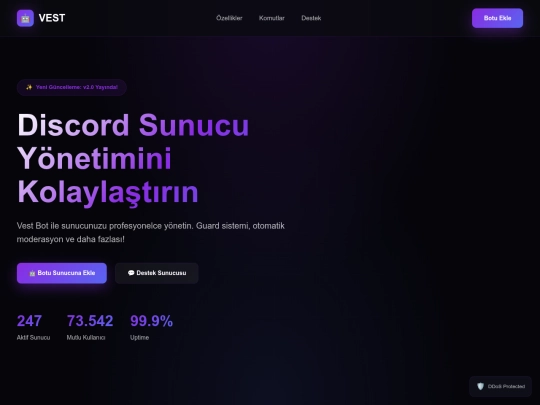Click the Vest Bot description paragraph
Screen dimensions: 540x405
pyautogui.click(x=150, y=232)
